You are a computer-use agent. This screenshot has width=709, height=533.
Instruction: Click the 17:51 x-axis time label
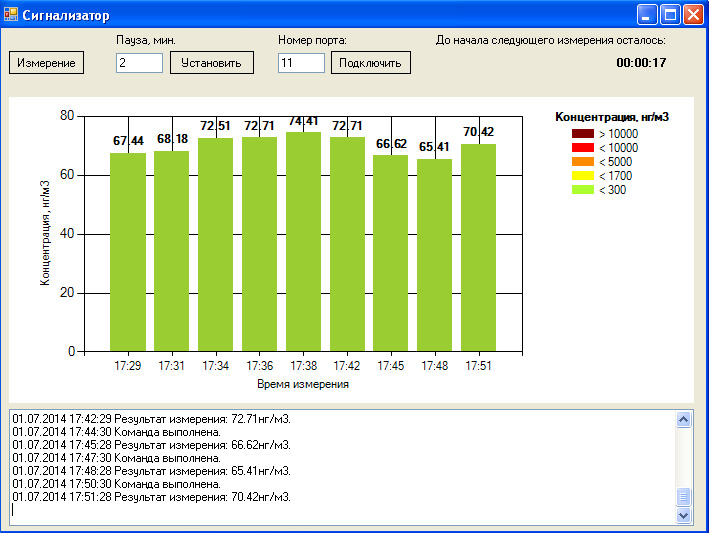tap(478, 366)
